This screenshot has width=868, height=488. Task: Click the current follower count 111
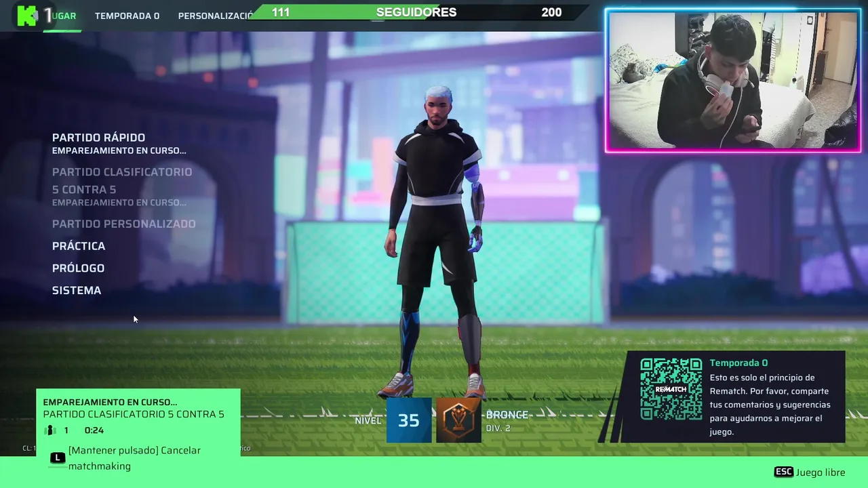click(x=280, y=12)
